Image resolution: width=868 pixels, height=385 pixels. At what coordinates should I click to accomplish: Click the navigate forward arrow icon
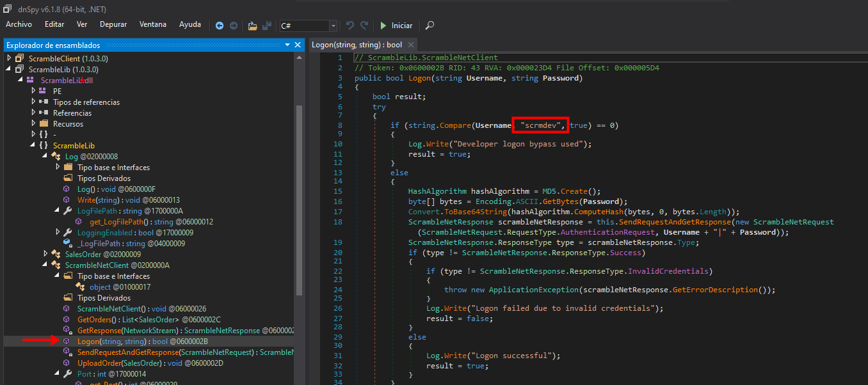click(x=234, y=26)
